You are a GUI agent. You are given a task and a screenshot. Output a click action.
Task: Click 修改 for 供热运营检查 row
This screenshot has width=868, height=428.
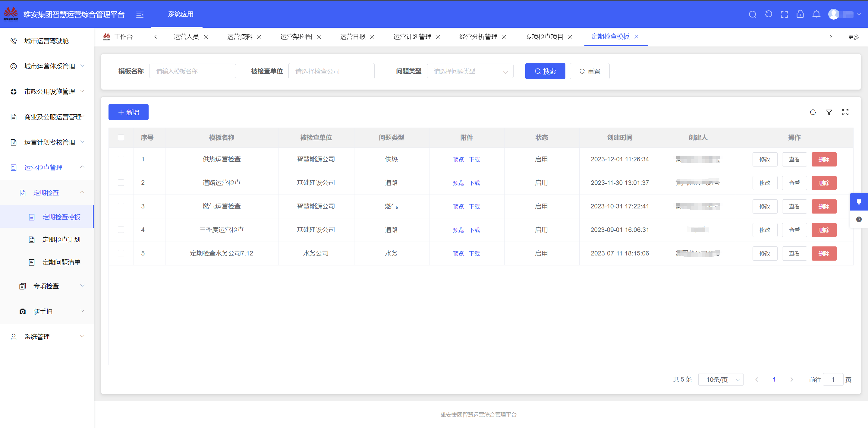click(x=765, y=159)
